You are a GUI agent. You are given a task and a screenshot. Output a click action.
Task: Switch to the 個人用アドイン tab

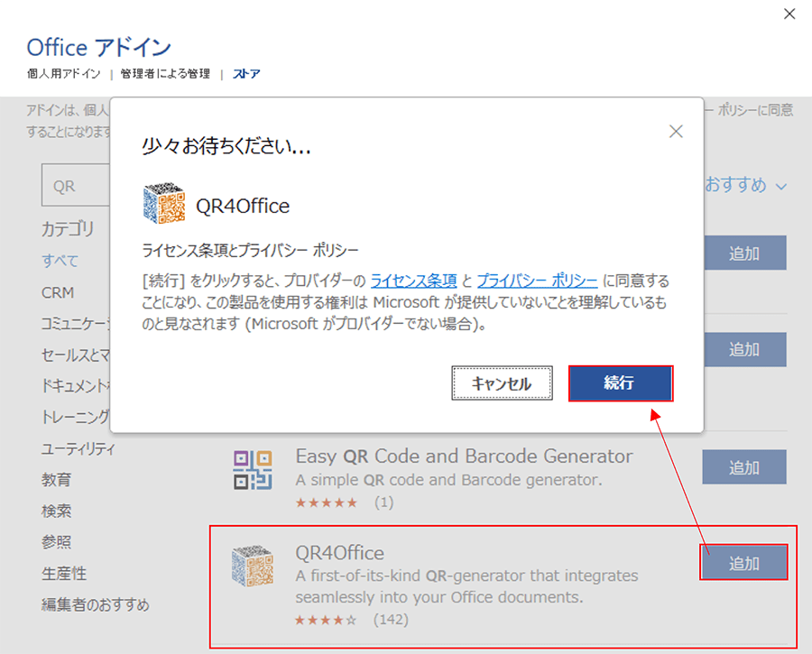pyautogui.click(x=64, y=74)
